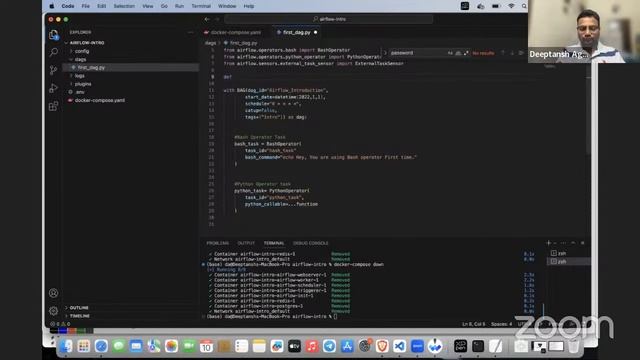Toggle Match Case in find widget
Image resolution: width=640 pixels, height=360 pixels.
click(450, 53)
